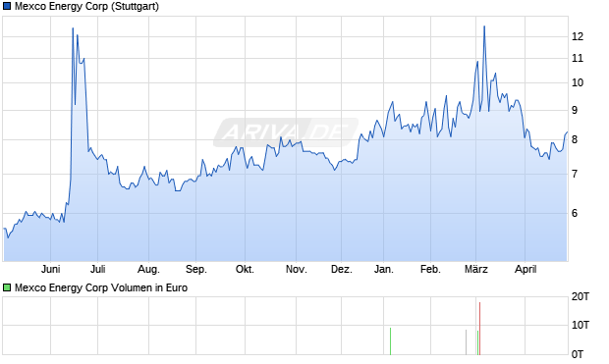
Task: Click the 'Nov.' month label
Action: (297, 269)
